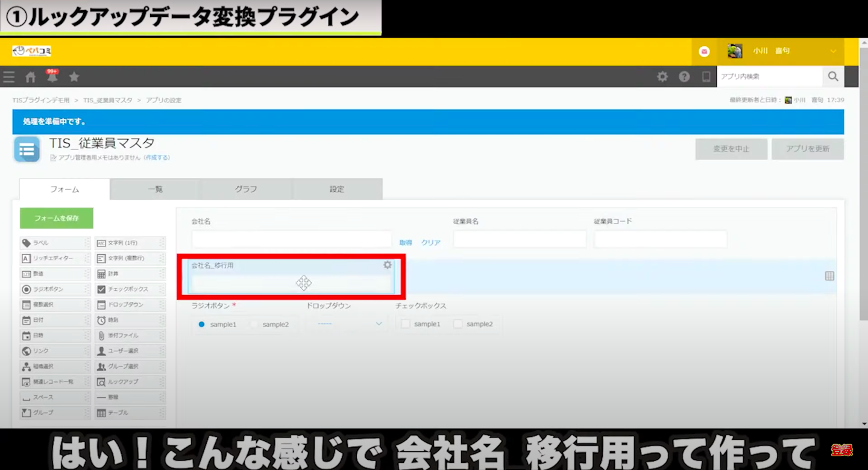This screenshot has width=868, height=470.
Task: Switch to the 設定 tab
Action: point(337,189)
